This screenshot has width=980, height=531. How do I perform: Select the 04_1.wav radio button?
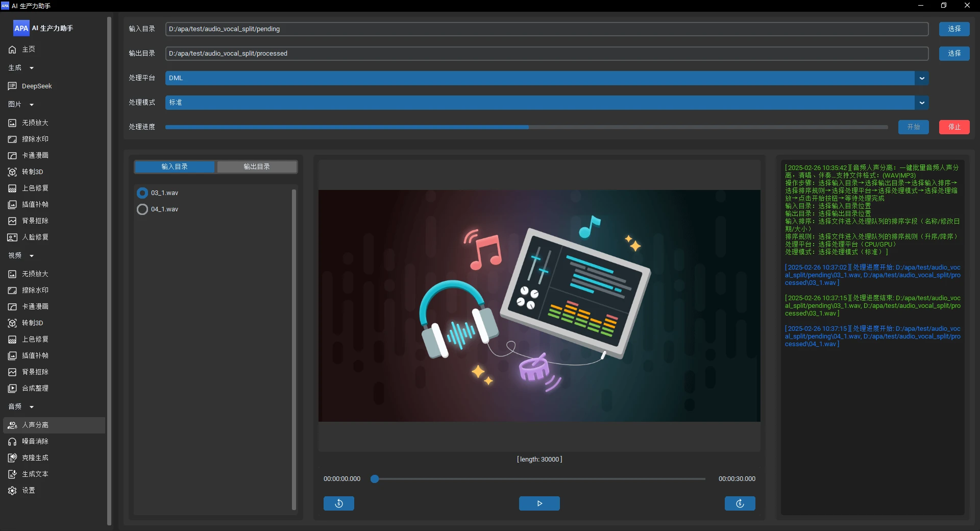tap(142, 209)
